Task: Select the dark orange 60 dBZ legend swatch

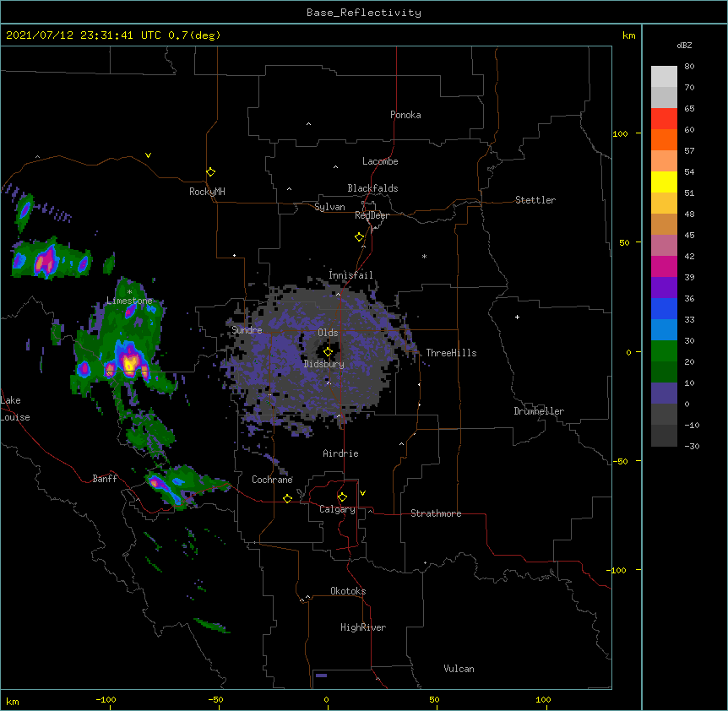Action: pos(664,139)
